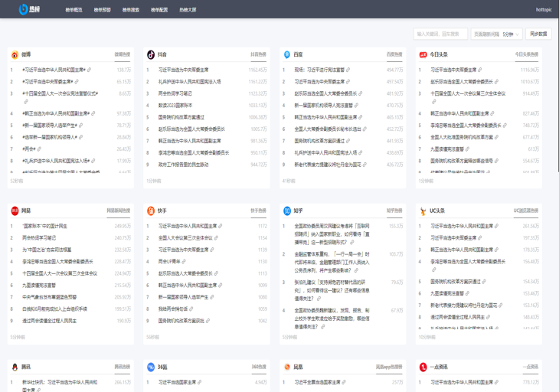
Task: Open 榜单配置 in the top navigation
Action: click(x=159, y=10)
